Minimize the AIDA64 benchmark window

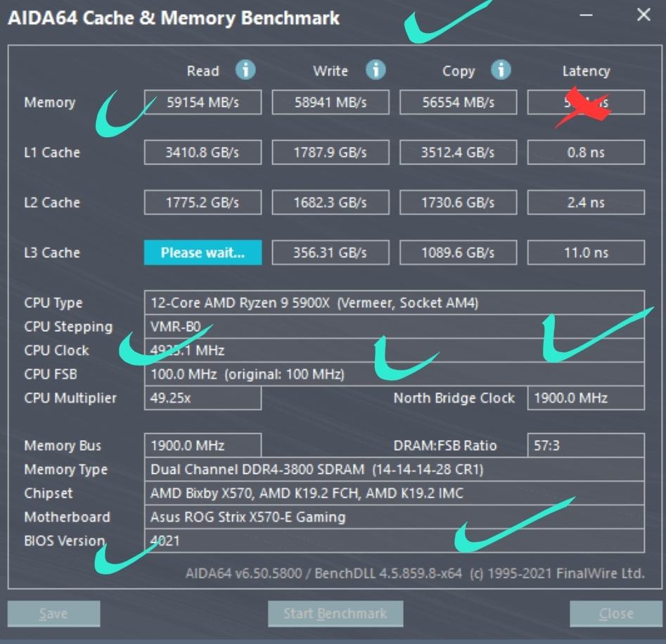(586, 15)
